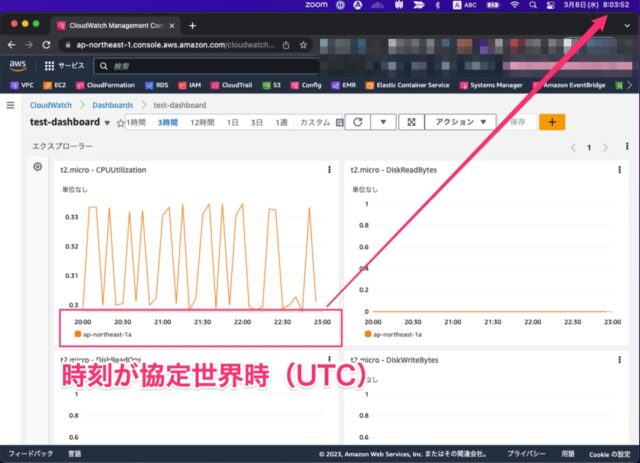Click the browser forward arrow
The image size is (640, 463).
point(29,45)
